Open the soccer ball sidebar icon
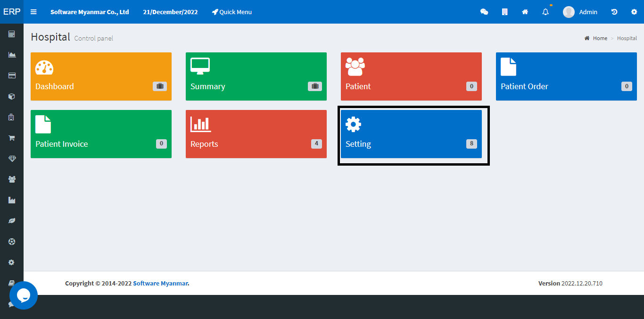The image size is (644, 319). pos(12,242)
